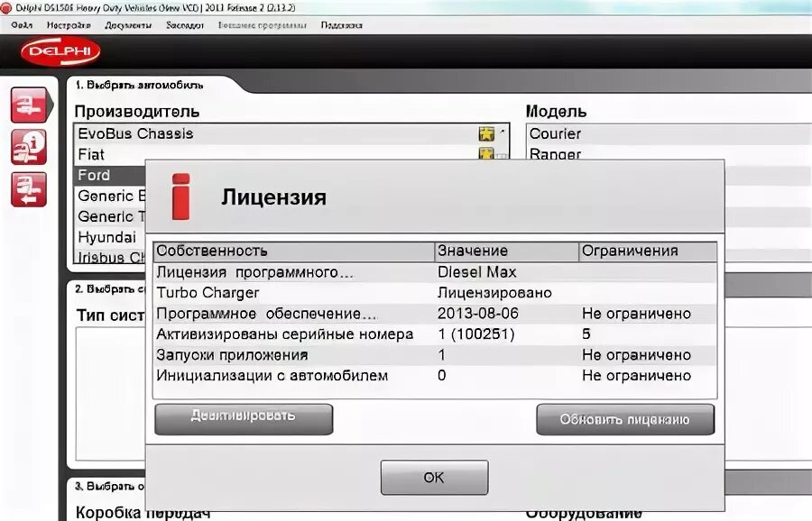Select Ranger in model list

tap(668, 153)
